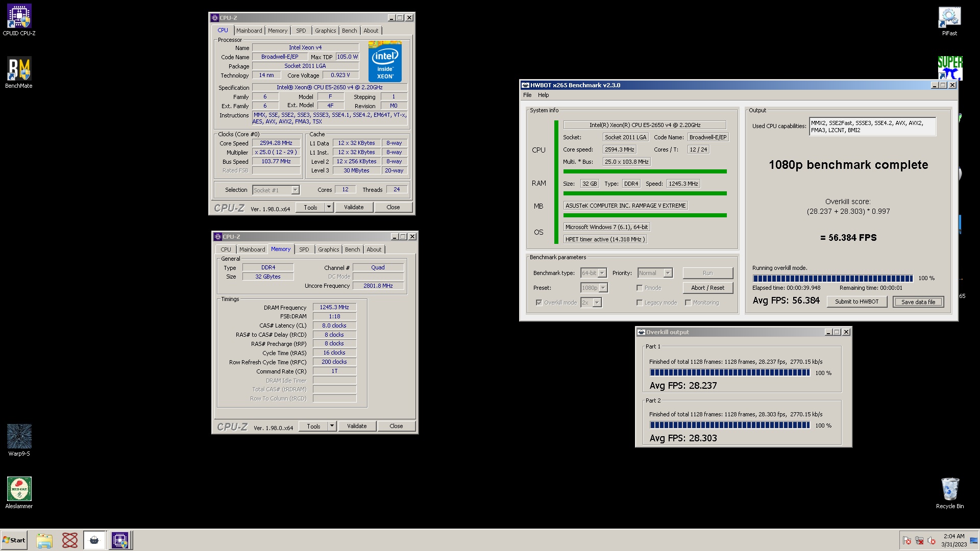The image size is (980, 551).
Task: Click the Memory CPU-Z title bar icon
Action: pyautogui.click(x=218, y=237)
